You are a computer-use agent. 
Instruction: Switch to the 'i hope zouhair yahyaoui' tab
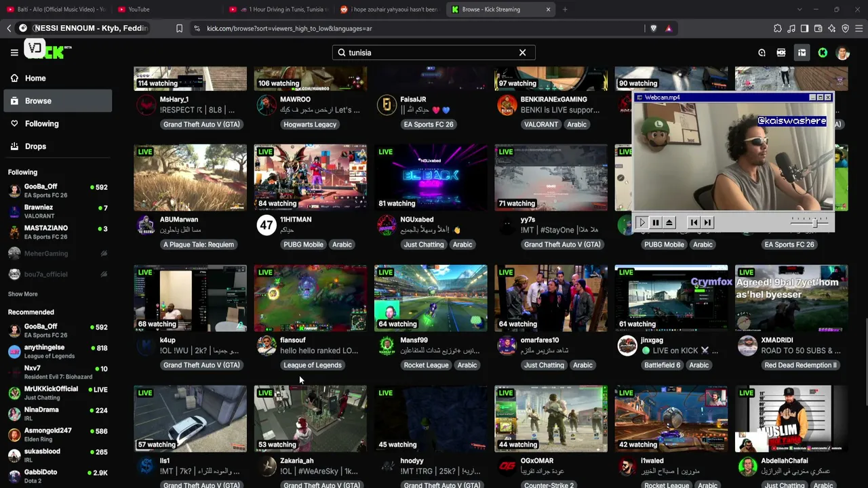[389, 9]
